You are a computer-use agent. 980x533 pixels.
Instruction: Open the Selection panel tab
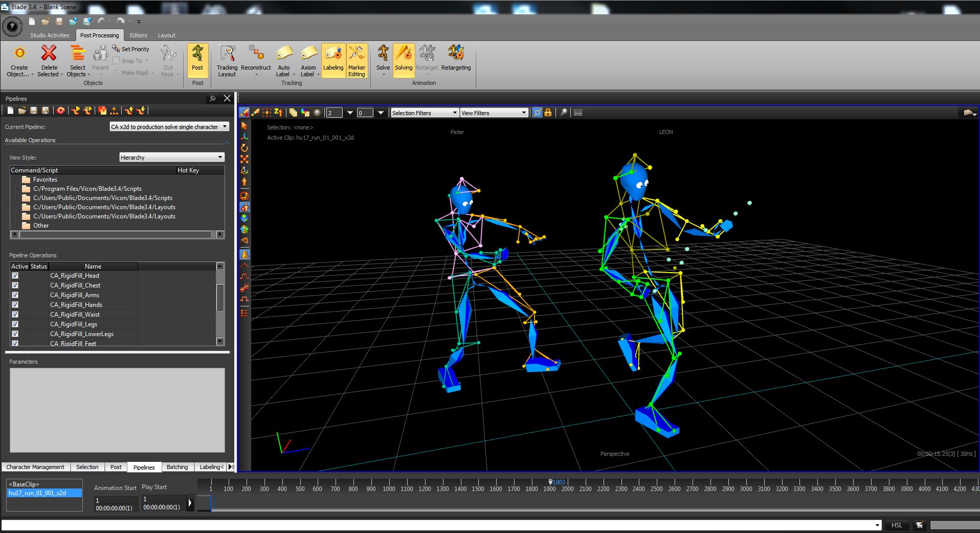(x=87, y=467)
